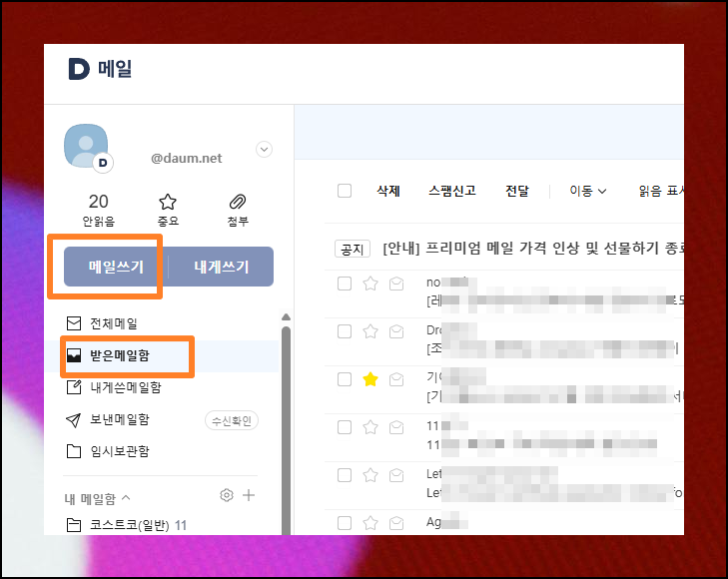Click the 읽음 표시 toolbar item
728x579 pixels.
coord(661,191)
